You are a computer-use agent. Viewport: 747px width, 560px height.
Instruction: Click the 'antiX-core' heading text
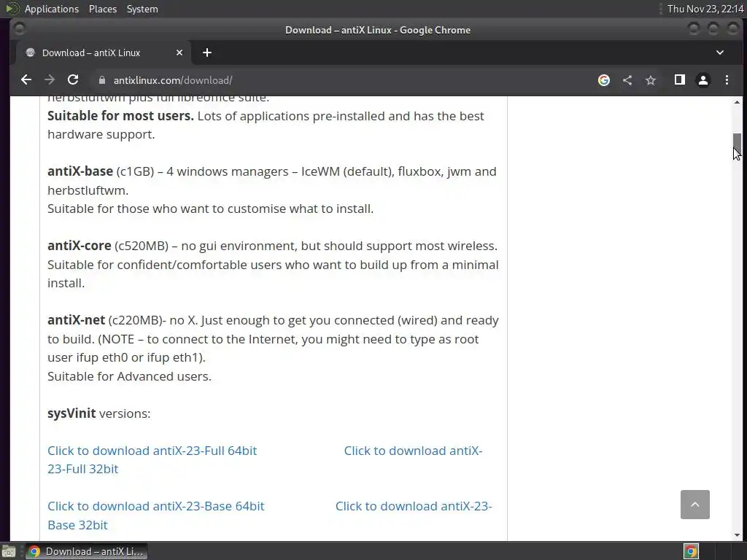tap(79, 245)
